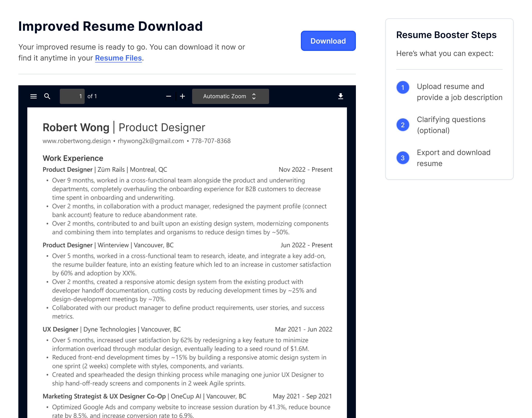Zoom in with the plus icon
532x418 pixels.
pyautogui.click(x=182, y=97)
